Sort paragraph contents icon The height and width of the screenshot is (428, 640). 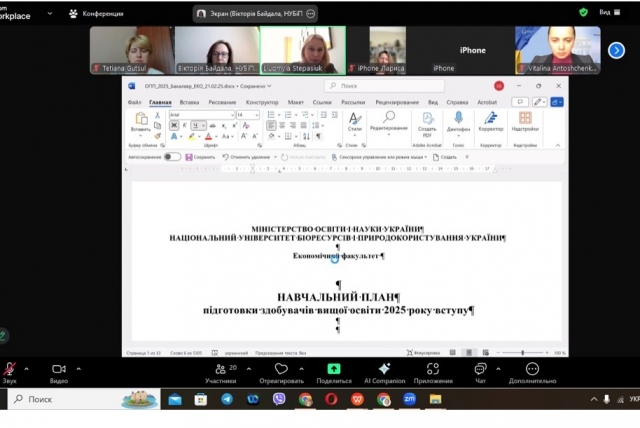[307, 136]
